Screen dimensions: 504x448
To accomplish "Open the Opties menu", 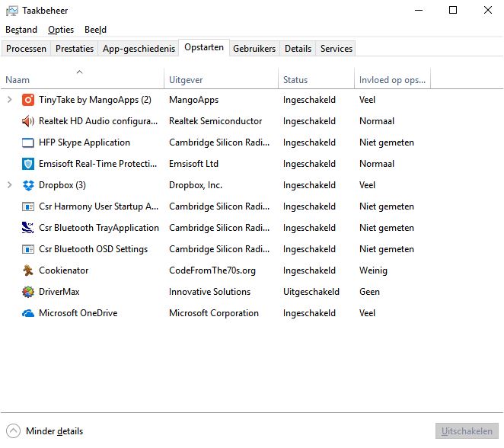I will [x=61, y=30].
